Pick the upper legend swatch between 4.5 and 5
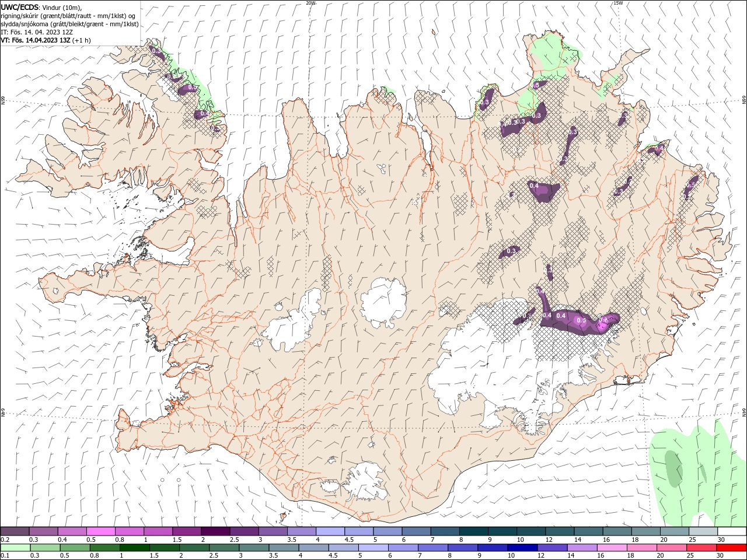The width and height of the screenshot is (747, 560). (x=358, y=531)
